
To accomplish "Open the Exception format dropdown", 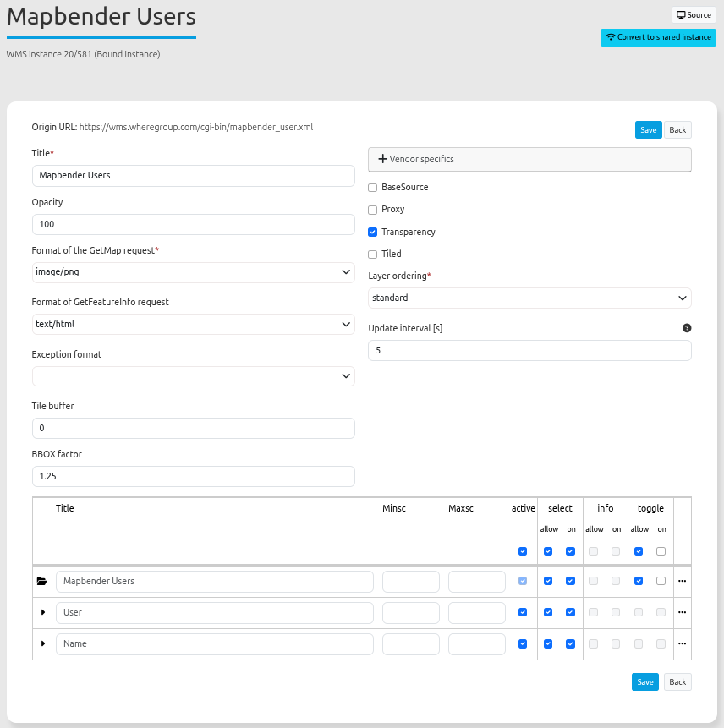I will click(193, 376).
